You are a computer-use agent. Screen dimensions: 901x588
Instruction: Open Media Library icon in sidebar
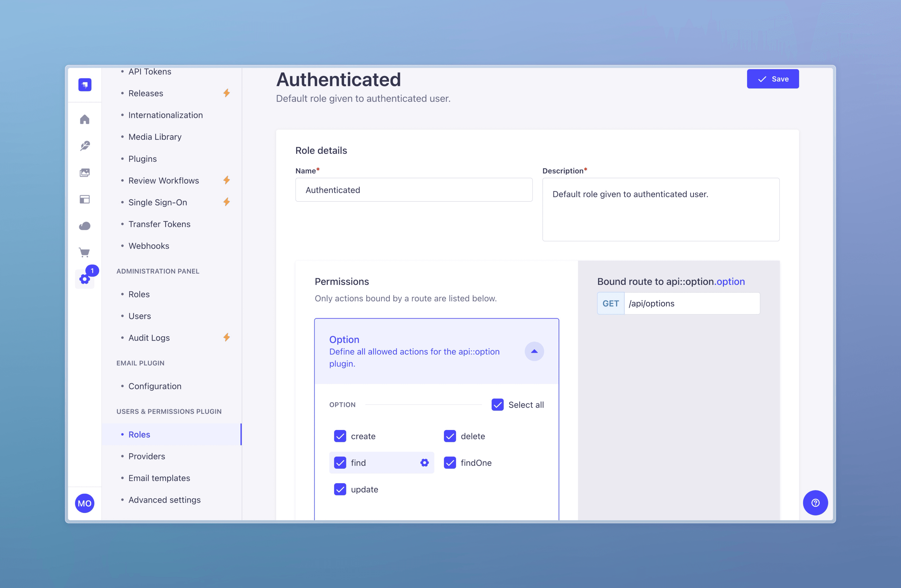84,173
